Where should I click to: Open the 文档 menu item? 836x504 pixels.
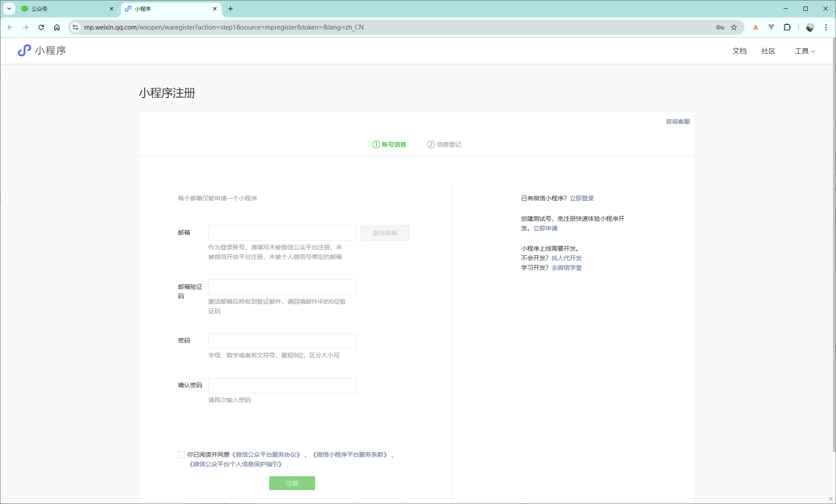740,51
